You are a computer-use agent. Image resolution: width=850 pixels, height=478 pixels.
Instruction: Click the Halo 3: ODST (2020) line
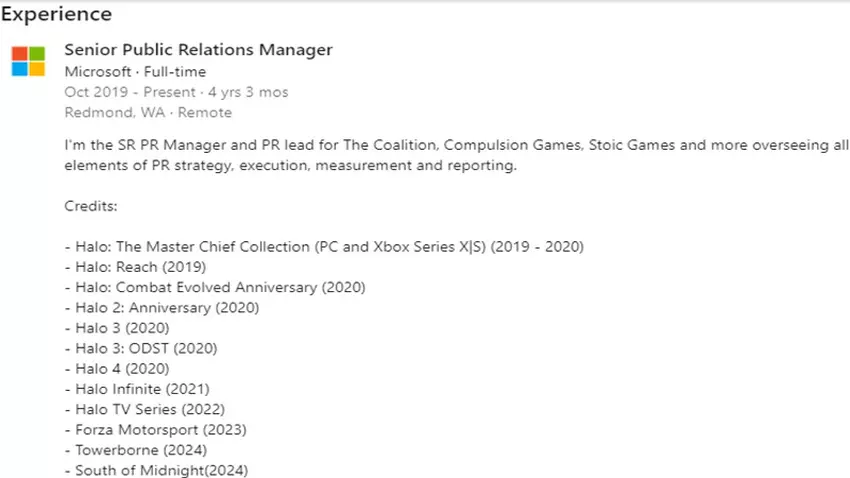(141, 348)
